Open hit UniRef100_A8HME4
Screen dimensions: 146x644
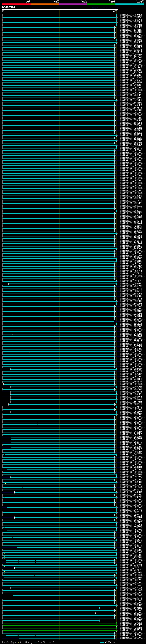[x=131, y=15]
